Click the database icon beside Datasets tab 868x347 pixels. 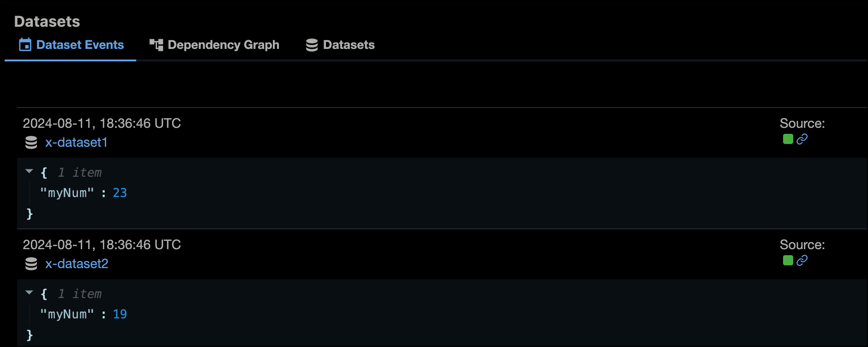(x=312, y=44)
